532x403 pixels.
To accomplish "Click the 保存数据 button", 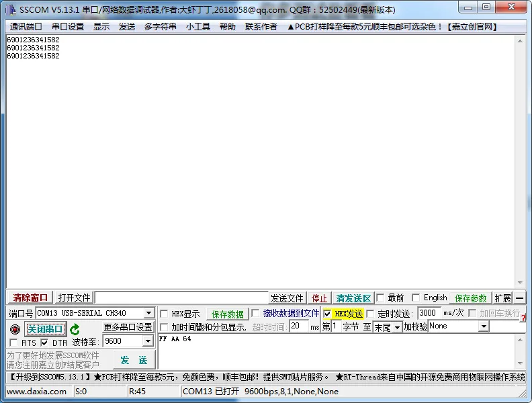I will click(x=227, y=314).
